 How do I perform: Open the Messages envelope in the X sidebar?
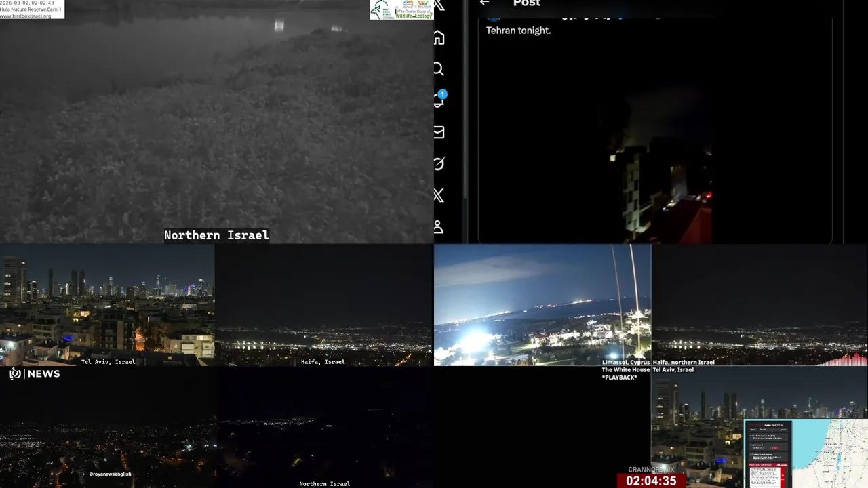[439, 132]
